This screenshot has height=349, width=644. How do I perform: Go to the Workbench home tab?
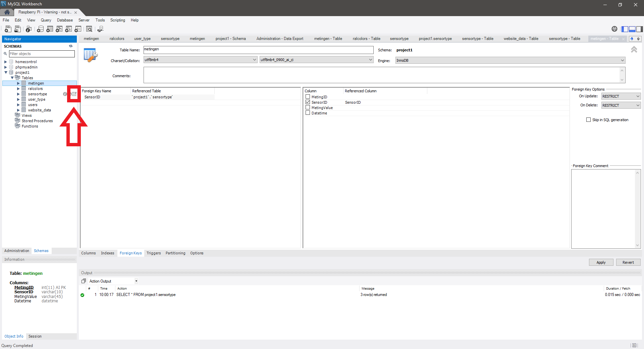click(x=7, y=12)
